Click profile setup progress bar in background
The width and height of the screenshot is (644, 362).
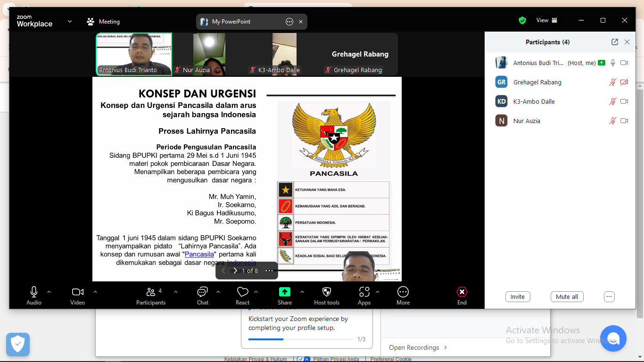pyautogui.click(x=301, y=339)
